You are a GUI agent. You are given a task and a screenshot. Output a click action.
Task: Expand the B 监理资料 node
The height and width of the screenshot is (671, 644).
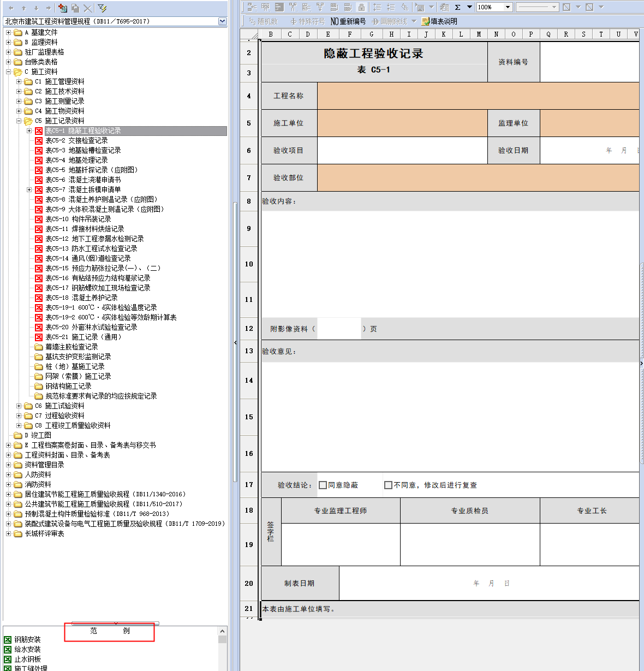(x=8, y=43)
